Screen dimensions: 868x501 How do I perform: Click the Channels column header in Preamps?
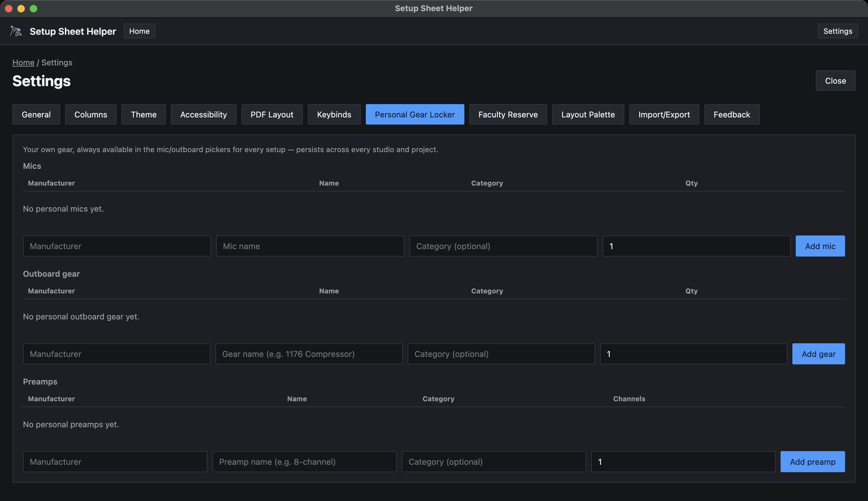point(629,399)
